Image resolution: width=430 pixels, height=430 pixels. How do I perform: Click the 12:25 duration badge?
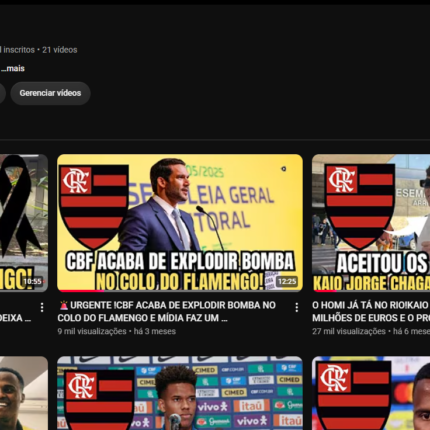tap(287, 281)
